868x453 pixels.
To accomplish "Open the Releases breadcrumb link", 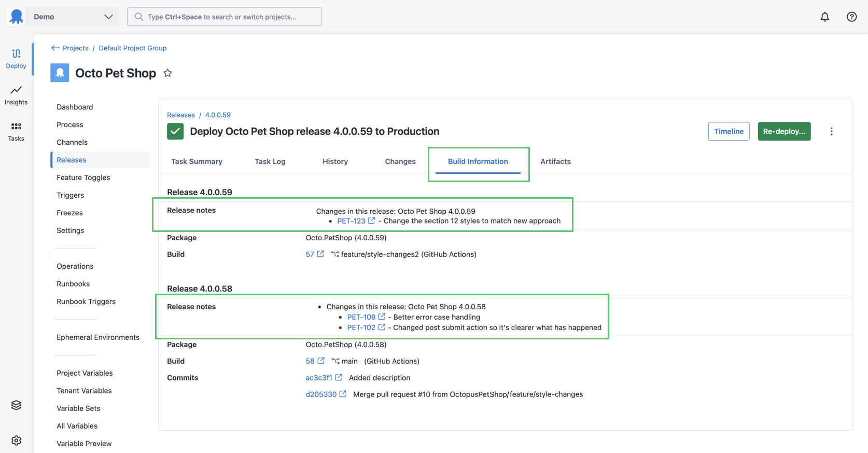I will (181, 115).
